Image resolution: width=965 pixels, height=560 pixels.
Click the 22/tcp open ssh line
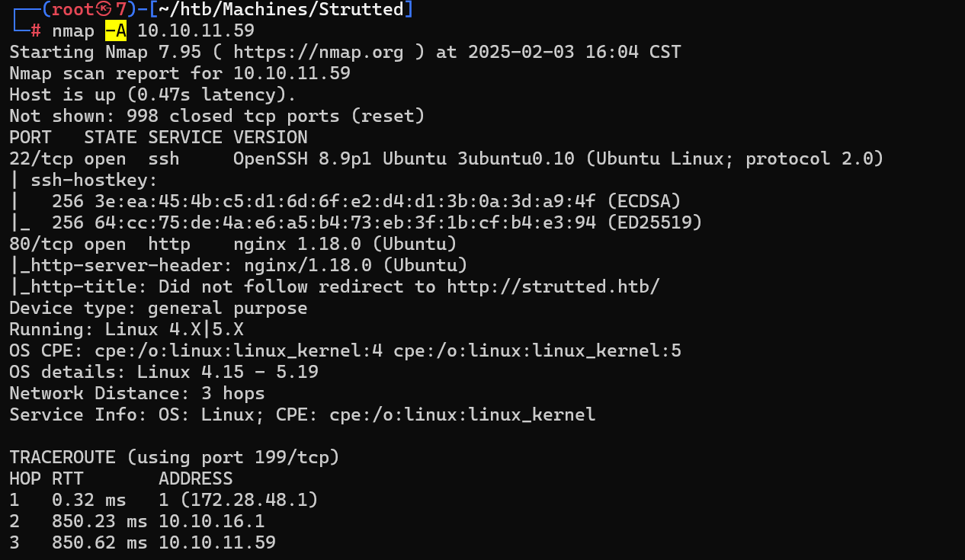(447, 158)
